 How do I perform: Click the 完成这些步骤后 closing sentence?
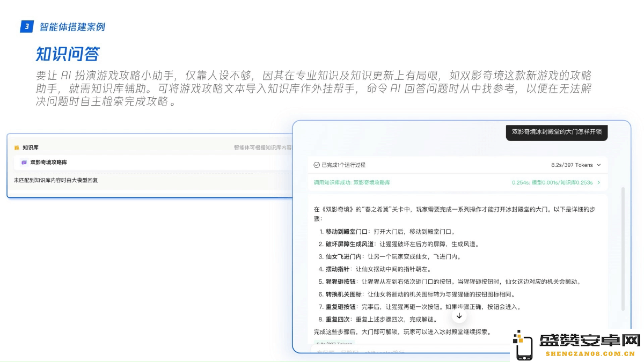pyautogui.click(x=402, y=332)
